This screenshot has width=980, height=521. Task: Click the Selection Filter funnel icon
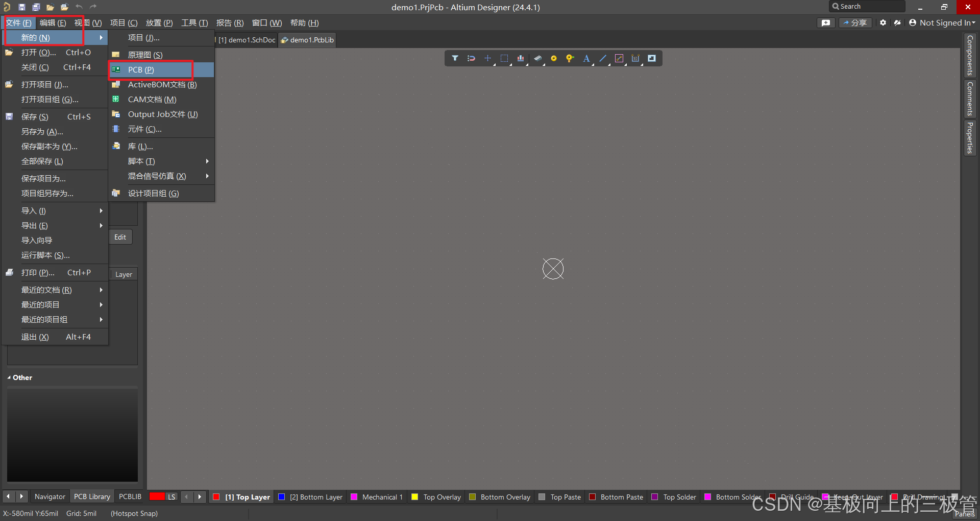[x=455, y=58]
